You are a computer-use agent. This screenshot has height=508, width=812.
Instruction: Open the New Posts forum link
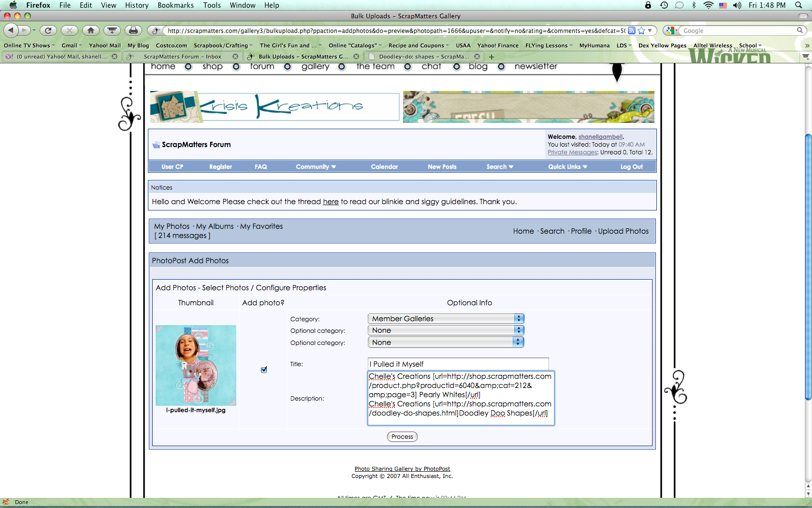point(442,167)
